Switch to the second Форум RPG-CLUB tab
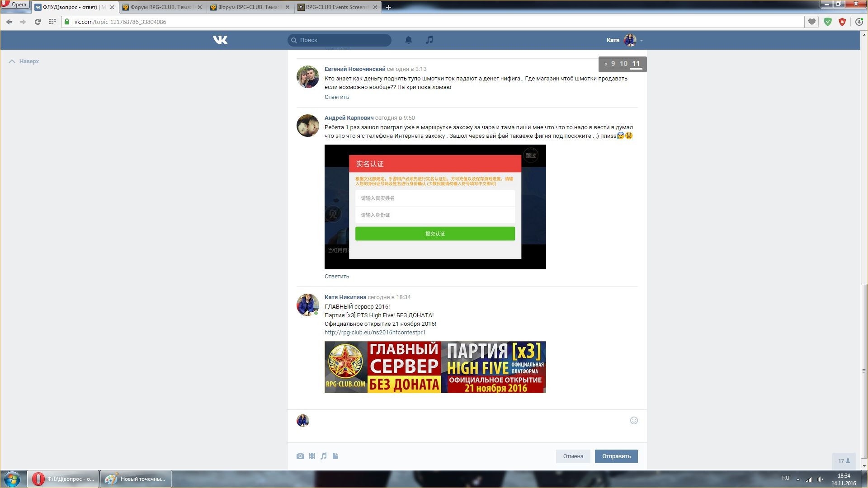This screenshot has width=868, height=488. (x=250, y=7)
